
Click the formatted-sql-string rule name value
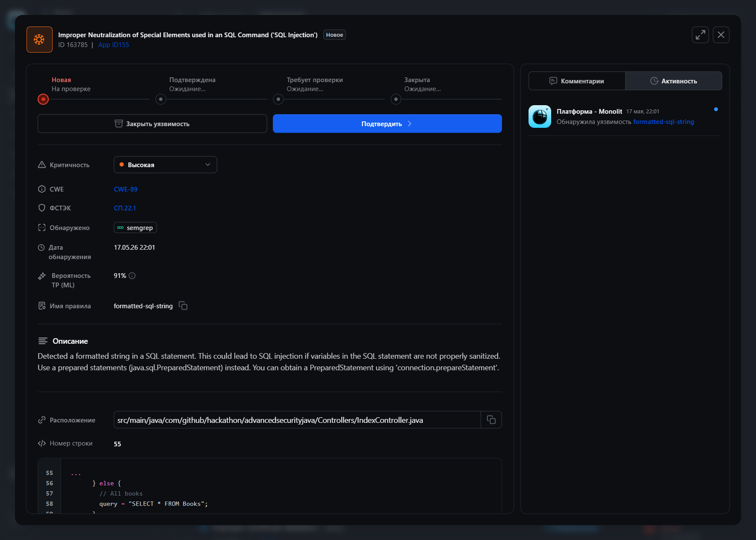pos(143,306)
